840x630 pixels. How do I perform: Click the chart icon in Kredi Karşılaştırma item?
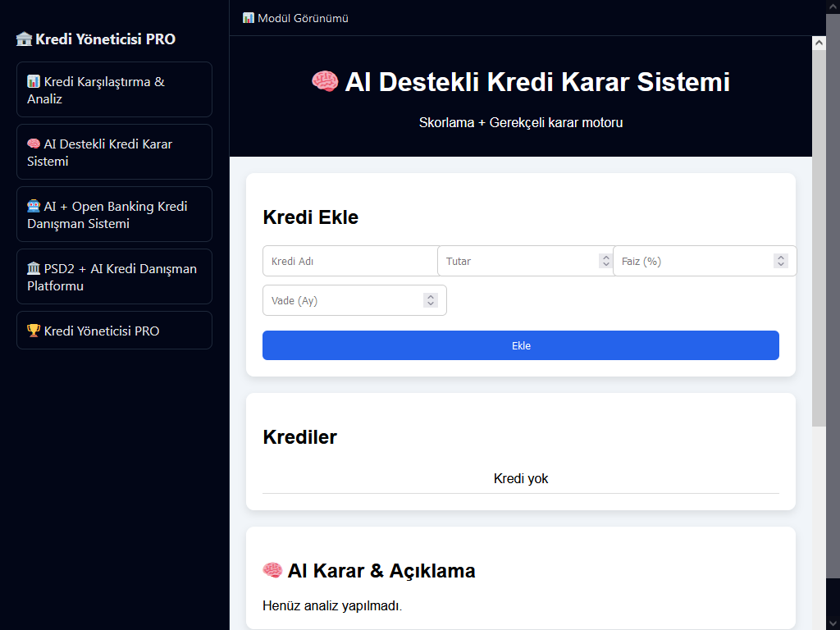pos(34,82)
